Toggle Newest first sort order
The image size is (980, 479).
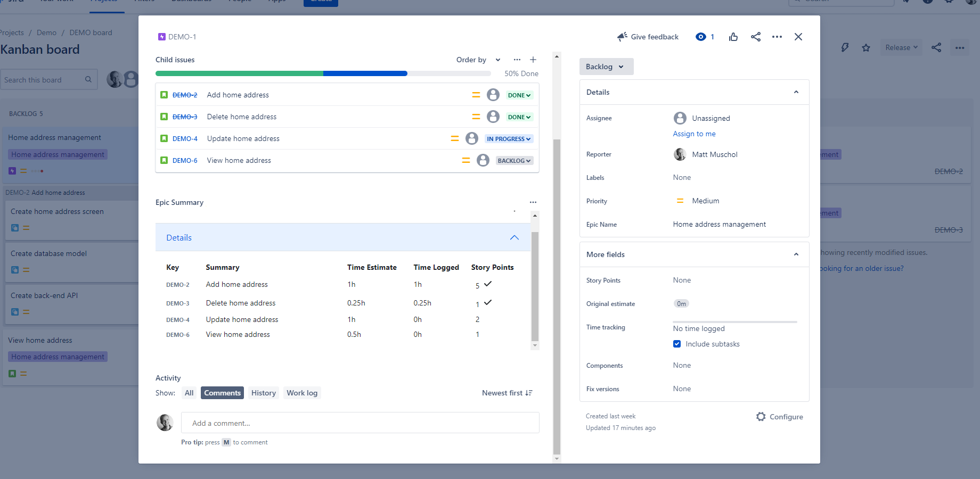tap(507, 393)
